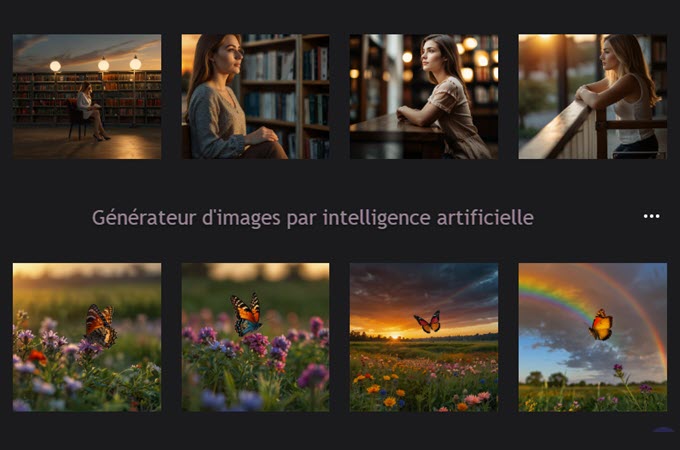
Task: Open the woman leaning on library table image
Action: click(424, 96)
